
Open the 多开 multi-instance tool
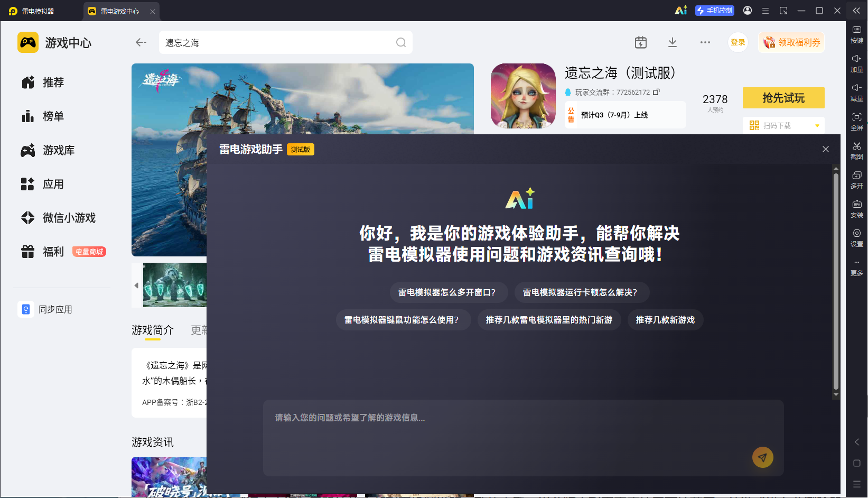pyautogui.click(x=857, y=180)
